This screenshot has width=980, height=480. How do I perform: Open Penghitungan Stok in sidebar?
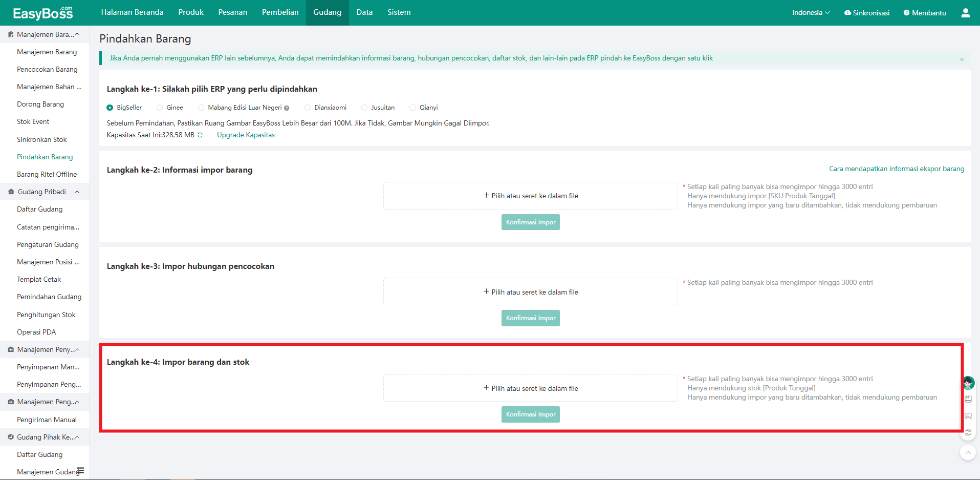point(45,315)
